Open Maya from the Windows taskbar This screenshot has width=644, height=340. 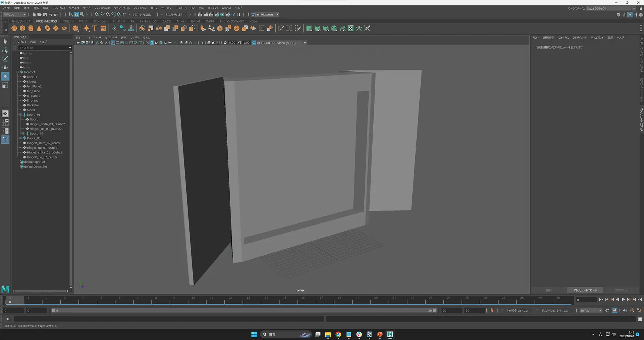[390, 334]
